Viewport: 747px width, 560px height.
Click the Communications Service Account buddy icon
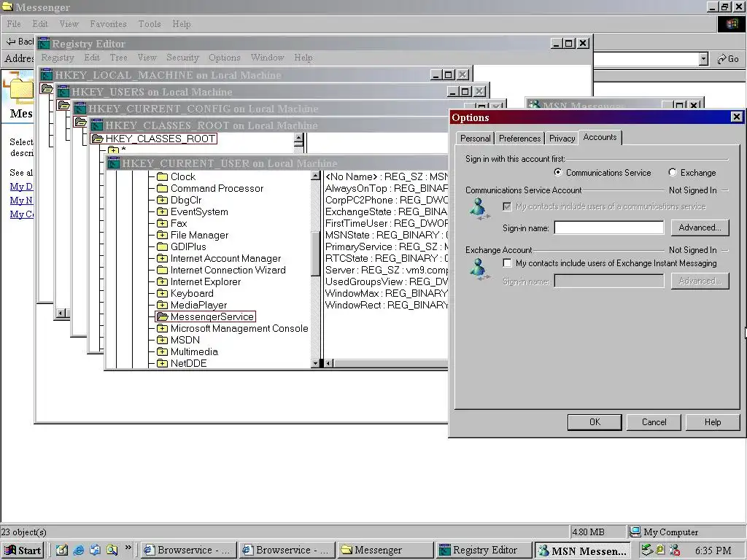(x=479, y=209)
